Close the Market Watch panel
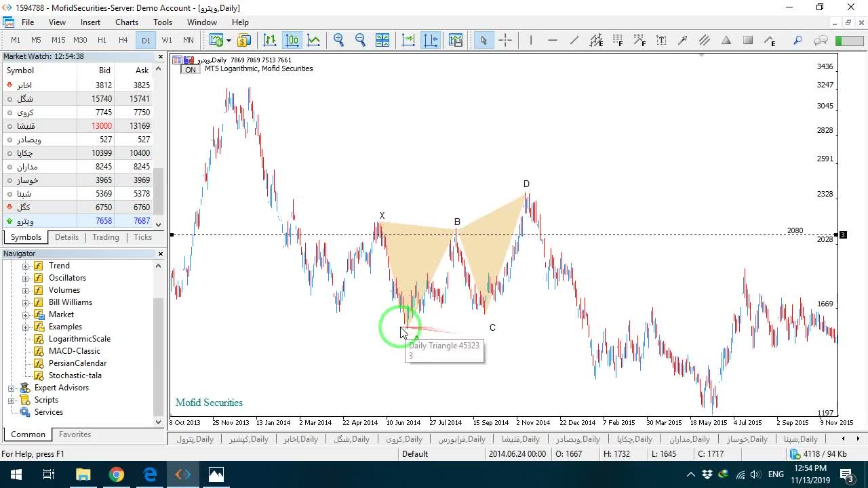 [161, 56]
